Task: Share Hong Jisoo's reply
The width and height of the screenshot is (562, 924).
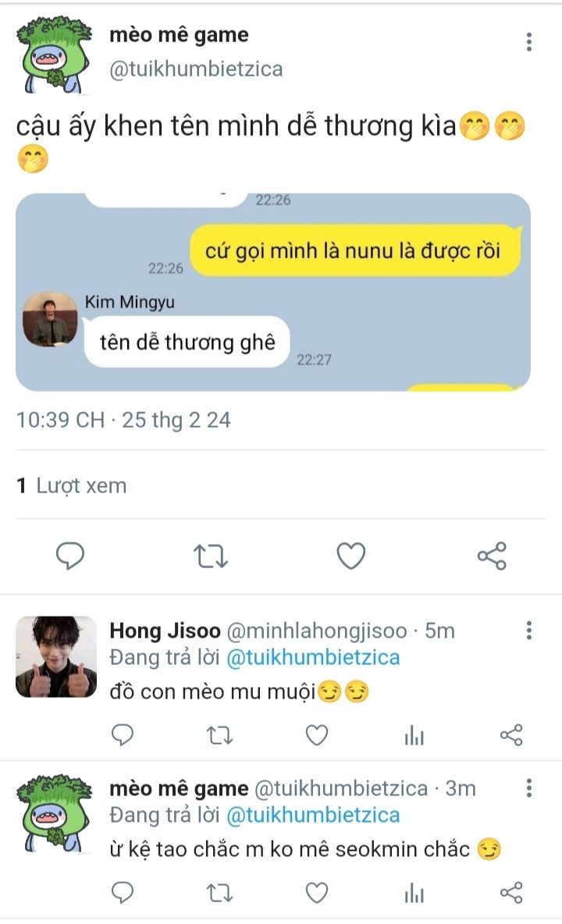Action: 510,735
